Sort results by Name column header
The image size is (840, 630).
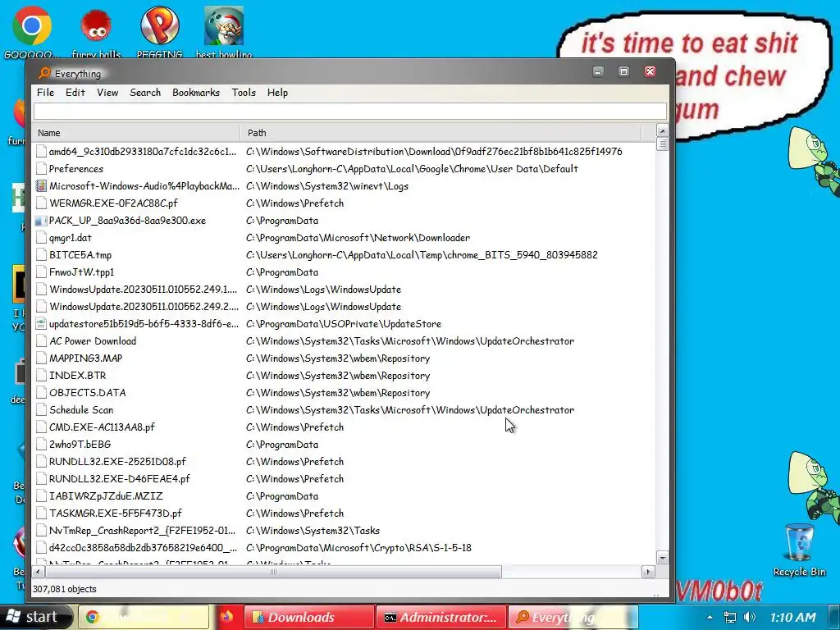pos(136,133)
